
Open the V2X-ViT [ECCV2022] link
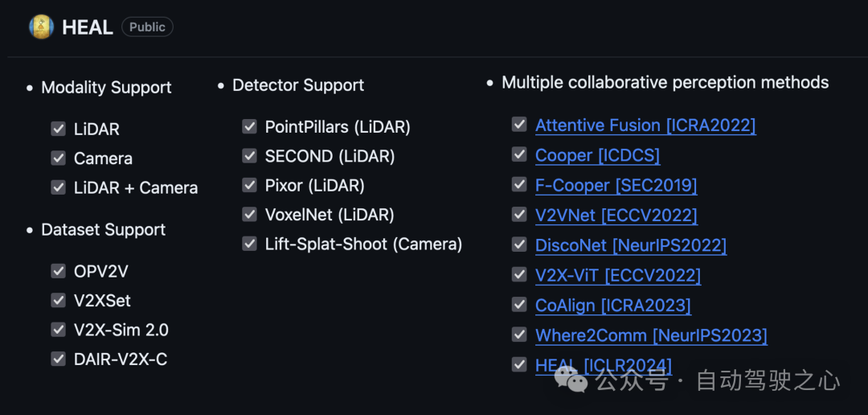pos(617,275)
